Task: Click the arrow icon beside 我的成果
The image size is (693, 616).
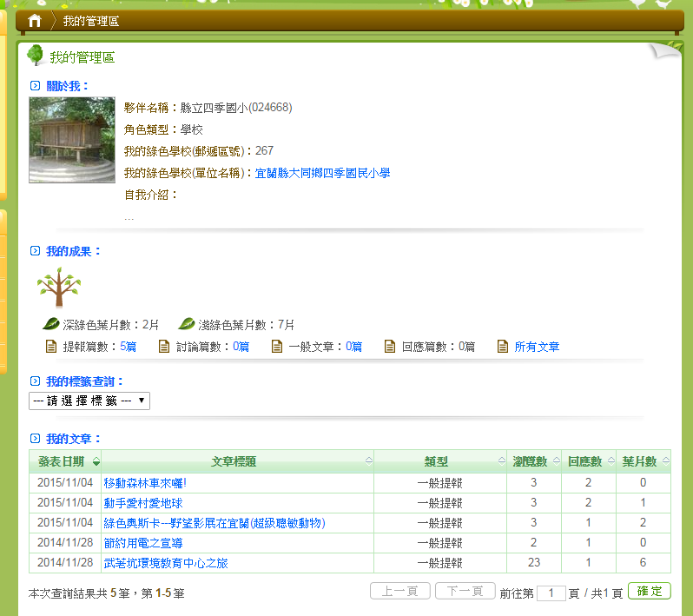Action: coord(35,251)
